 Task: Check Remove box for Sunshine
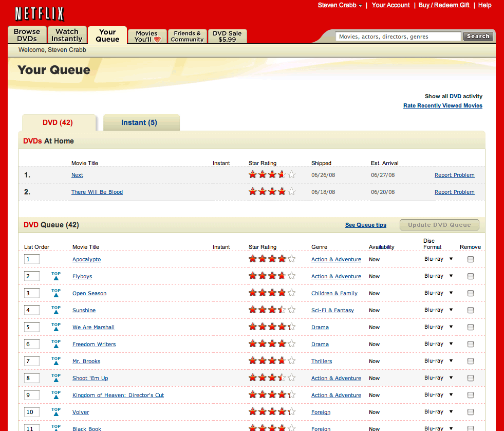(471, 310)
